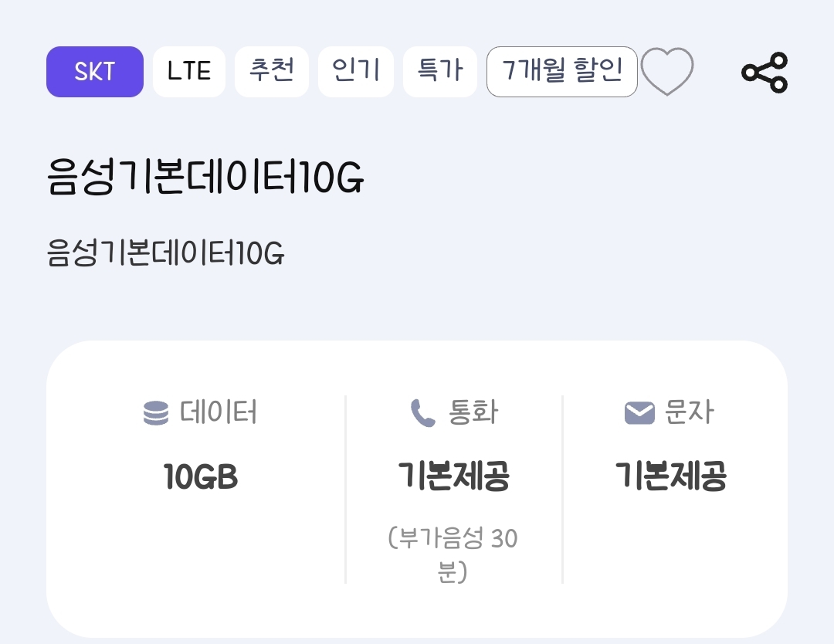Screen dimensions: 834x644
Task: Tap the phone call icon
Action: [x=423, y=413]
